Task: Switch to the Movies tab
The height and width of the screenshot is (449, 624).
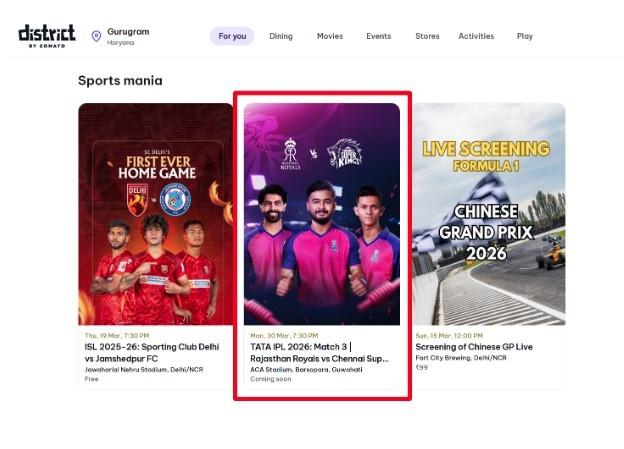Action: click(330, 36)
